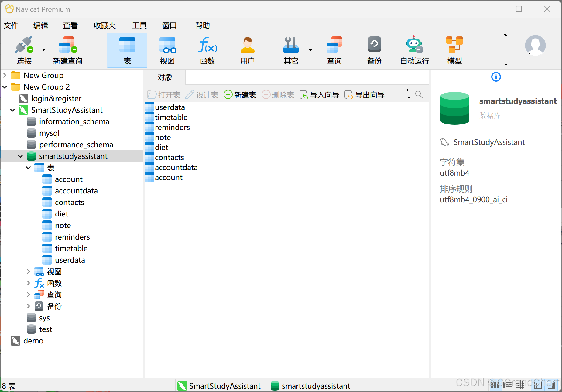The width and height of the screenshot is (562, 392).
Task: Click the info icon in right panel
Action: pyautogui.click(x=496, y=77)
